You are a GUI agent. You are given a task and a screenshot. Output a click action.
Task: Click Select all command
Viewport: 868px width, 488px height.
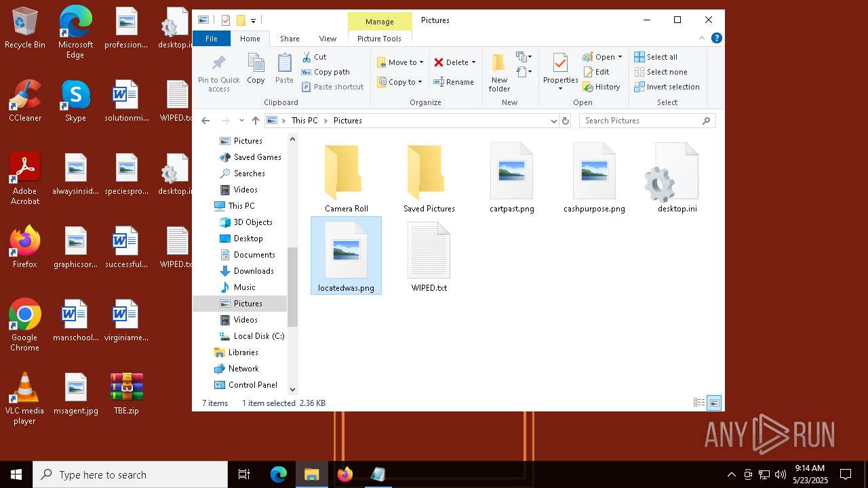coord(656,57)
